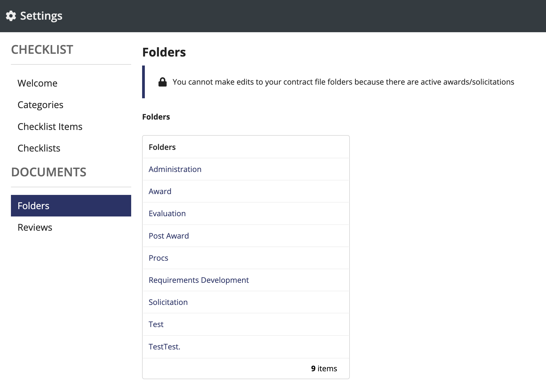Open the Procs folder link
Screen dimensions: 546x392
coord(158,258)
